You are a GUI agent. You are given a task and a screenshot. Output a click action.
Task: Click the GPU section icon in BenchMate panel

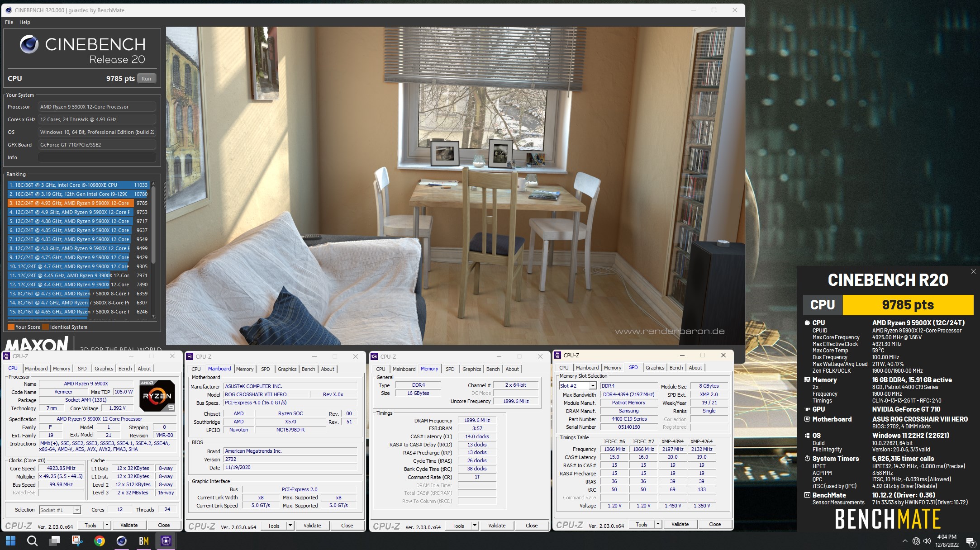point(807,409)
